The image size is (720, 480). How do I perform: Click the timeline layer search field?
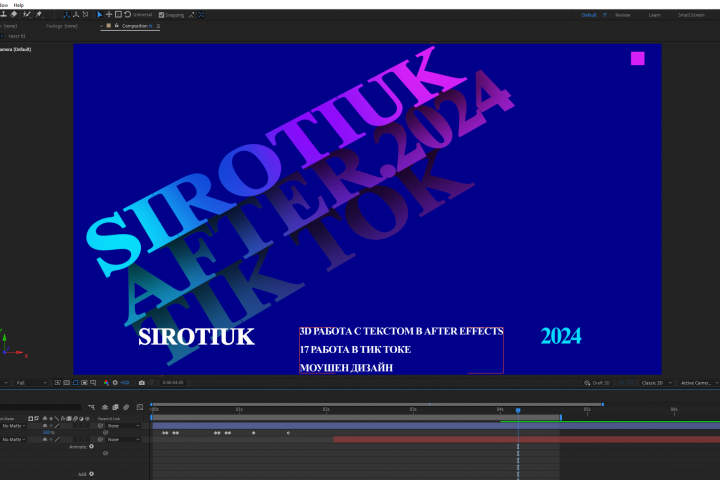click(x=40, y=407)
